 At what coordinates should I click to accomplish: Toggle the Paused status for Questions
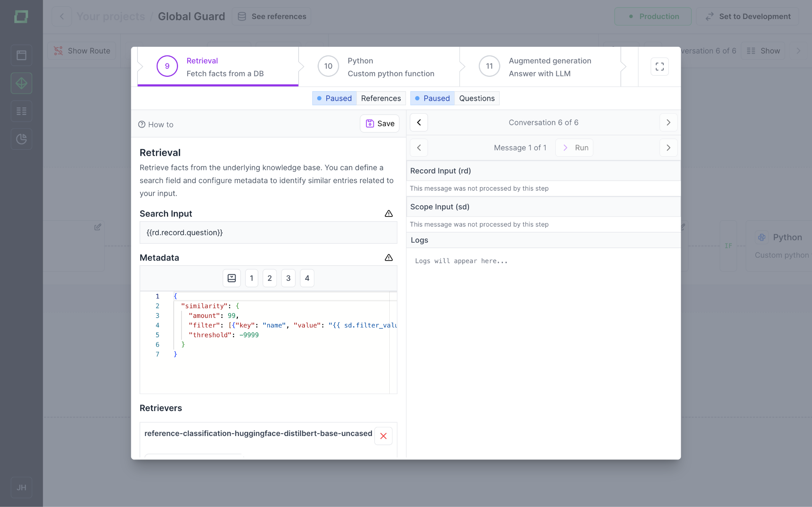(x=432, y=98)
